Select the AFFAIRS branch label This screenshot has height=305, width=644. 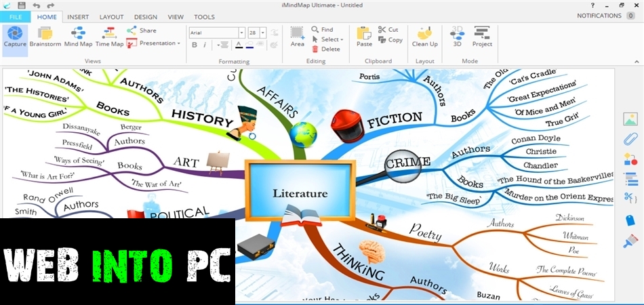click(278, 102)
